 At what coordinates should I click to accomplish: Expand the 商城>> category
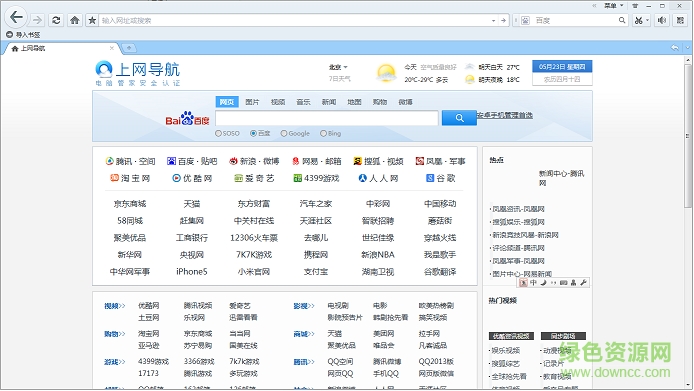(304, 333)
